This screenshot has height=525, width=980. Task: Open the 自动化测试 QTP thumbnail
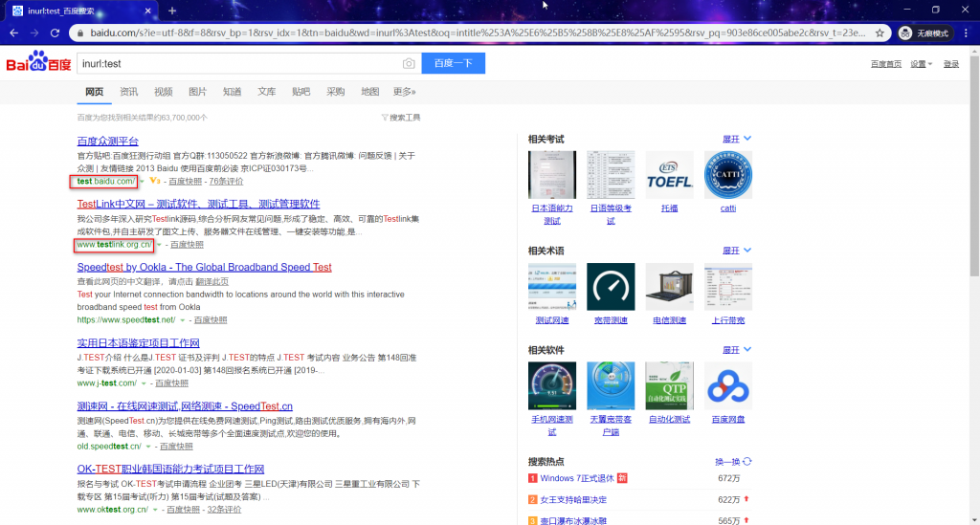coord(669,385)
